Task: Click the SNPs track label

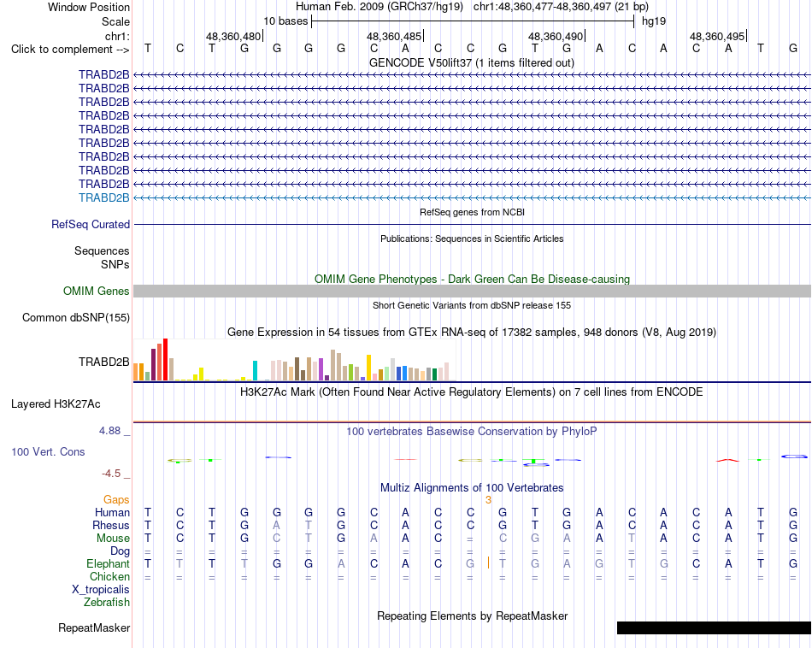Action: click(x=115, y=264)
